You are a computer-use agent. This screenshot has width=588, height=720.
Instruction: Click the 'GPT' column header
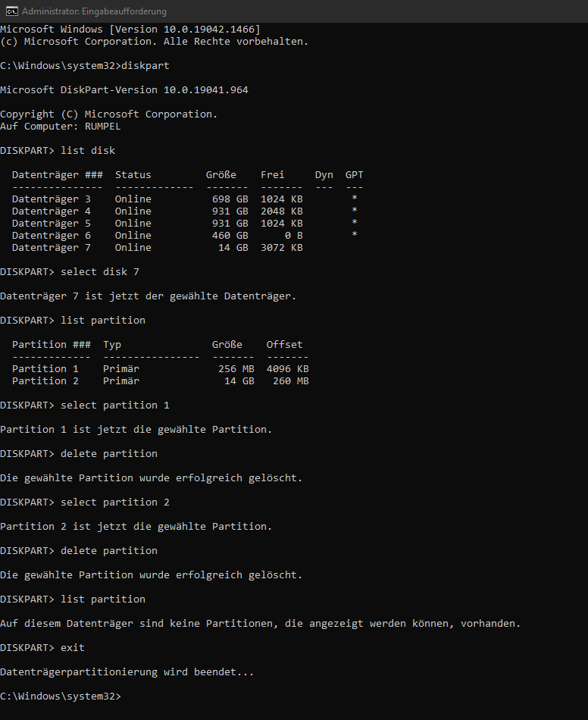point(355,175)
